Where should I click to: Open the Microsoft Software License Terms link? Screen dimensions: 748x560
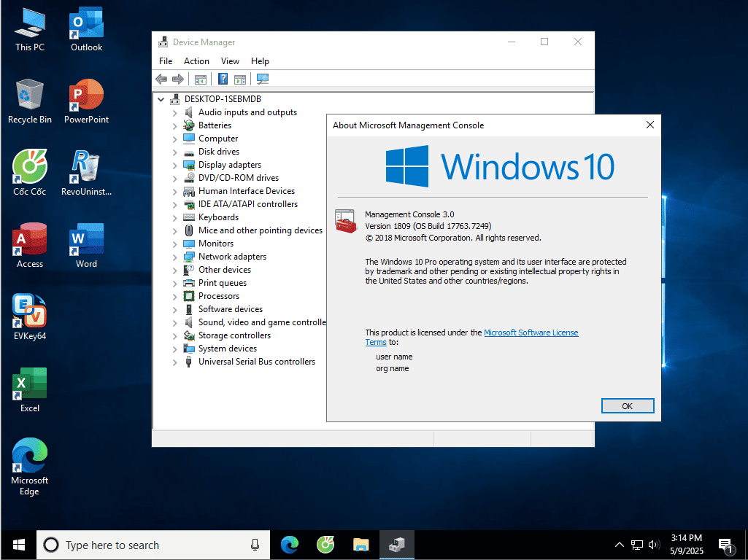click(531, 332)
